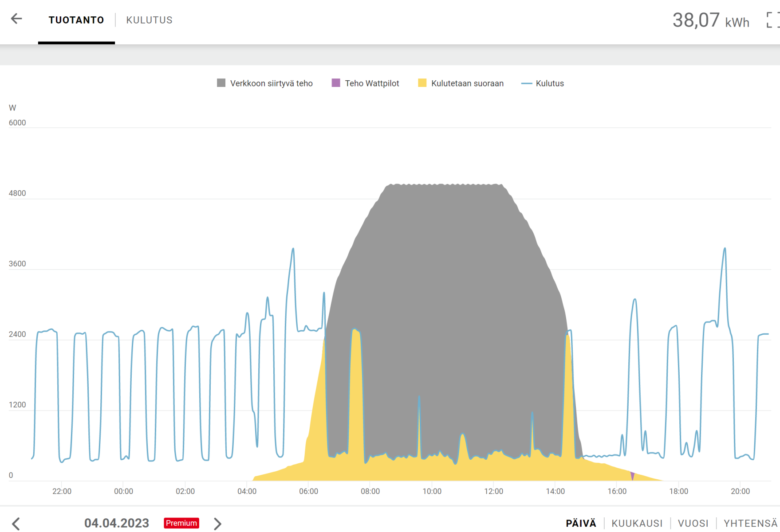Select the PÄIVÄ time range
This screenshot has width=780, height=532.
click(581, 524)
